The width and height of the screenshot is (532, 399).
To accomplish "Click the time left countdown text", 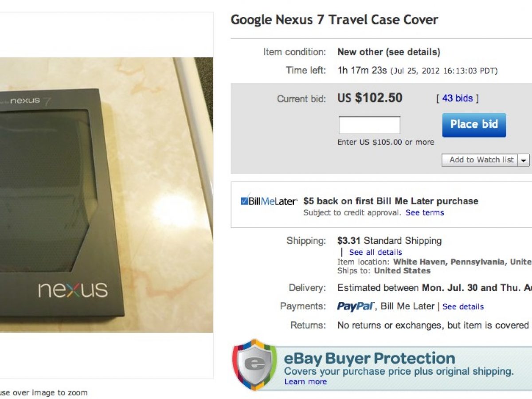I will (361, 70).
